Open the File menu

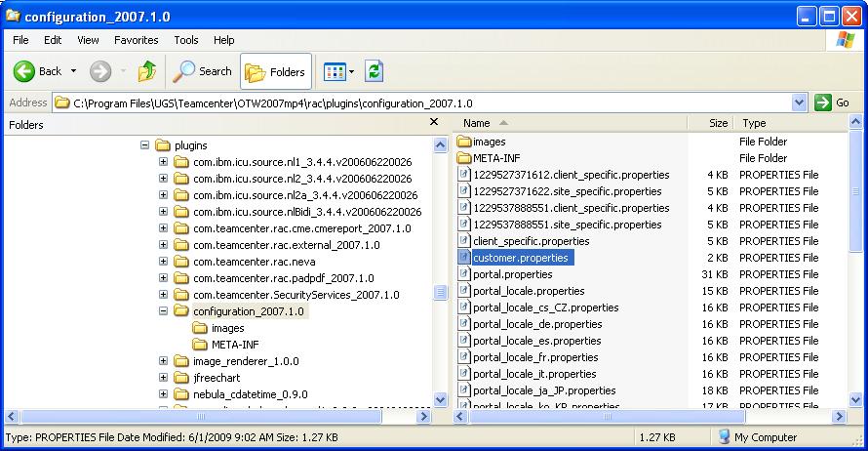(x=20, y=40)
